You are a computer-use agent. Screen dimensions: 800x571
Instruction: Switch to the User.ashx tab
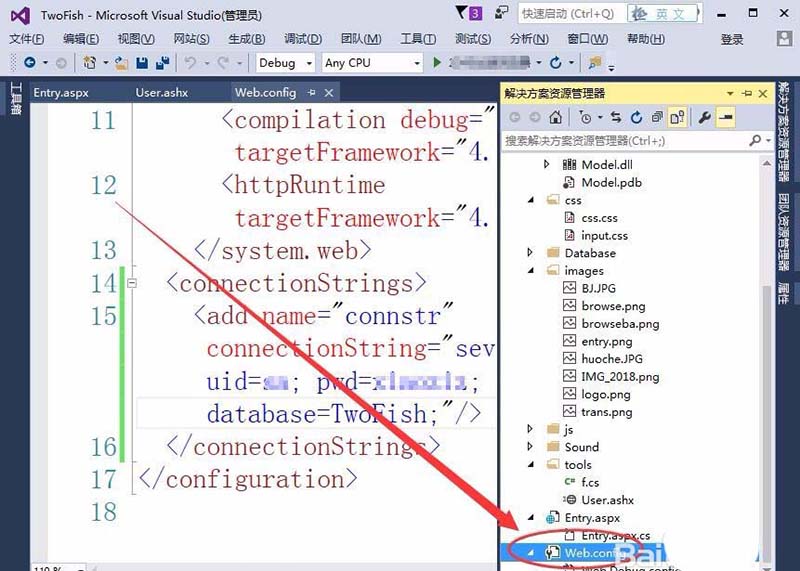[162, 93]
